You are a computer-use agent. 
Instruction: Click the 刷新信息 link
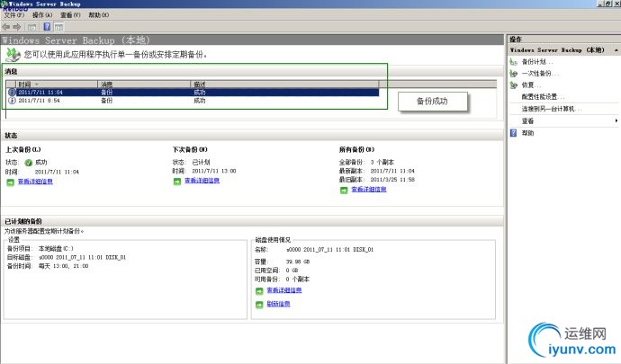pyautogui.click(x=278, y=304)
